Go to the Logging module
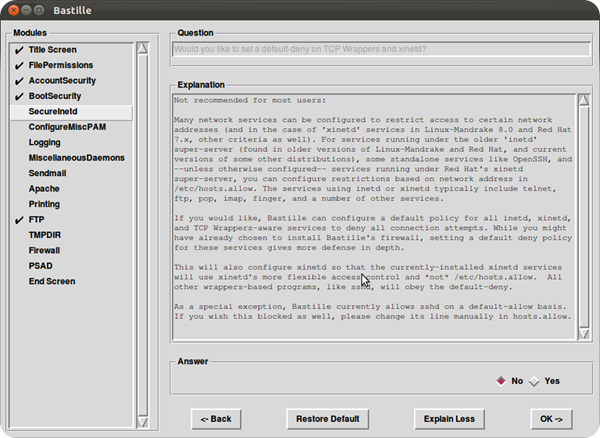Screen dimensions: 600x438 tap(44, 142)
